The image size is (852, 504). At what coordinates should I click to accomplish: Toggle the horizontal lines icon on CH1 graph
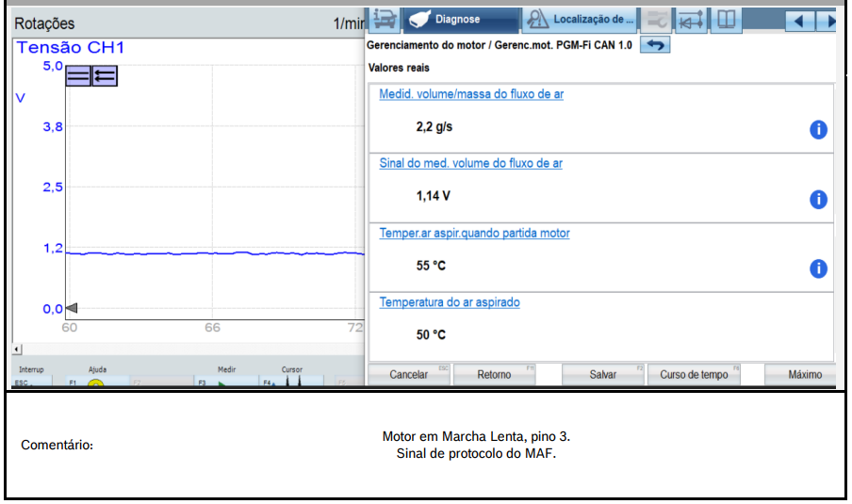[78, 76]
